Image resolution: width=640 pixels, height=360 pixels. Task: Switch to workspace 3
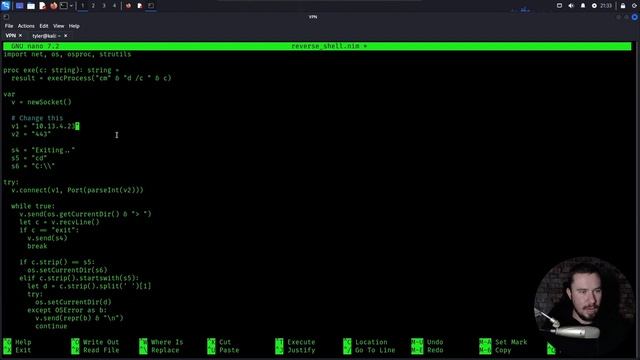pos(104,6)
